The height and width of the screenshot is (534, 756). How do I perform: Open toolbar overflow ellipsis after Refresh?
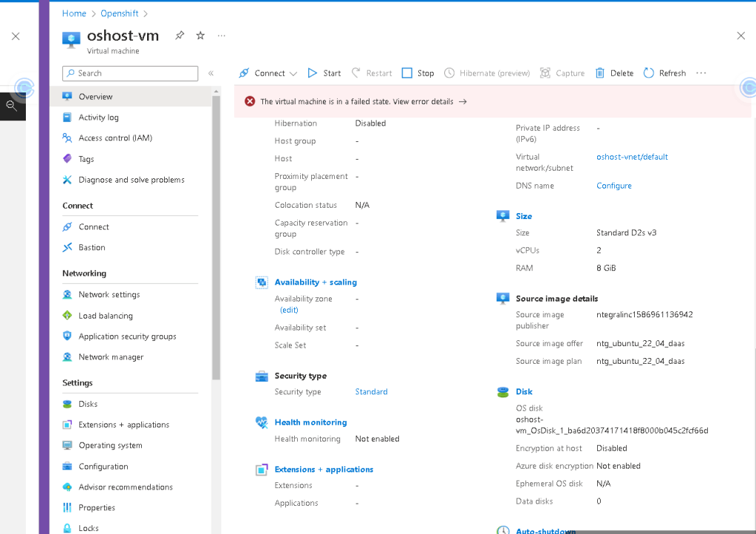pyautogui.click(x=701, y=73)
